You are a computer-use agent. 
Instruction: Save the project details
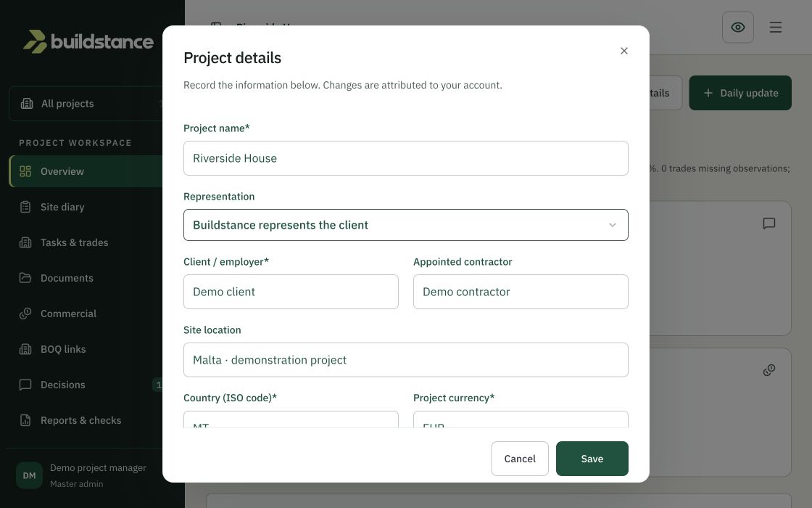pyautogui.click(x=592, y=459)
